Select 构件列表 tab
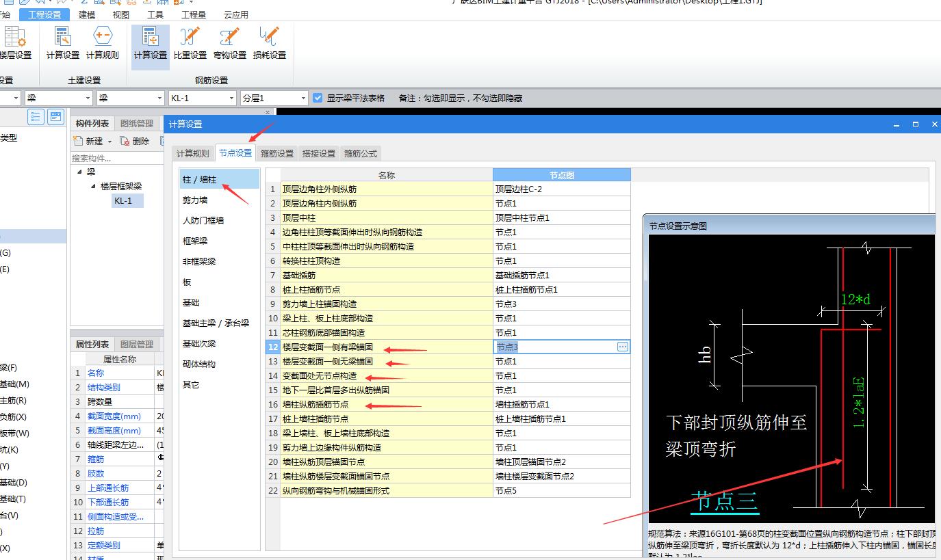Image resolution: width=941 pixels, height=560 pixels. tap(92, 123)
